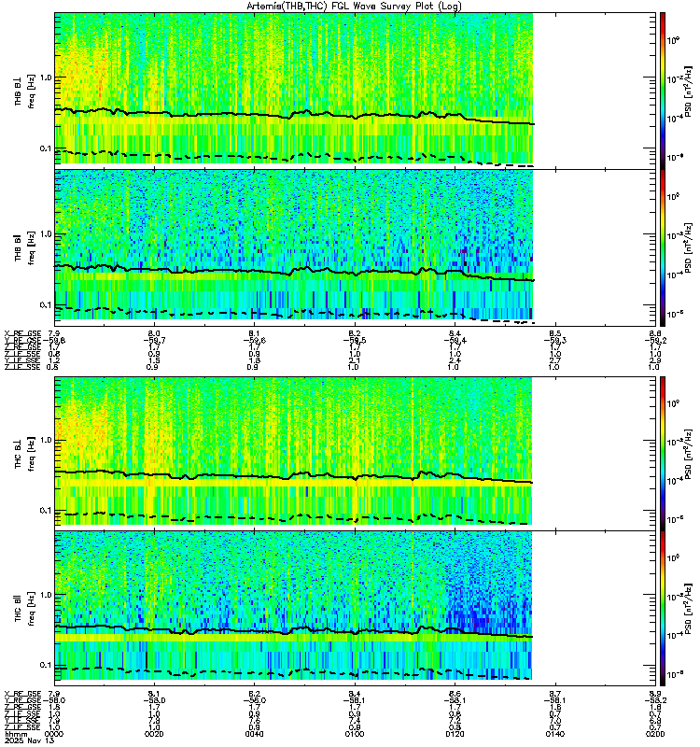Click the 'Y_LE_SSE' row label below THB panels
This screenshot has width=700, height=747.
coord(22,360)
